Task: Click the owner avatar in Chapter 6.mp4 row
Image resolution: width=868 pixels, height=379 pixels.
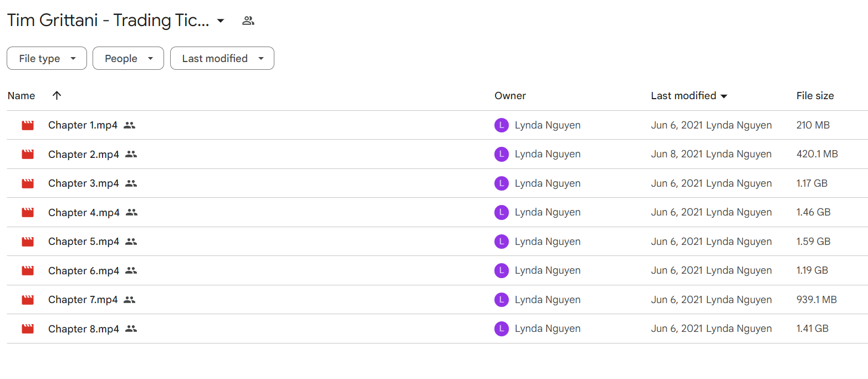Action: coord(502,270)
